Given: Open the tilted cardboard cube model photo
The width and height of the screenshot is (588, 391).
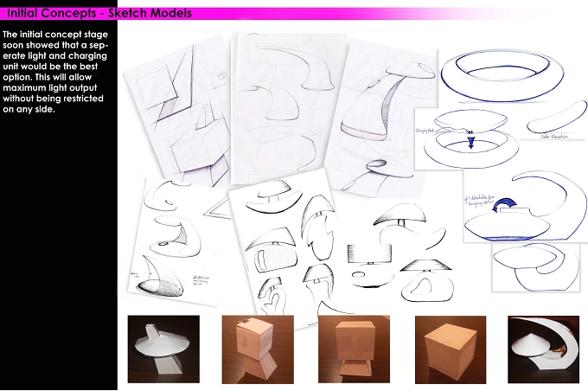Looking at the screenshot, I should pos(258,349).
